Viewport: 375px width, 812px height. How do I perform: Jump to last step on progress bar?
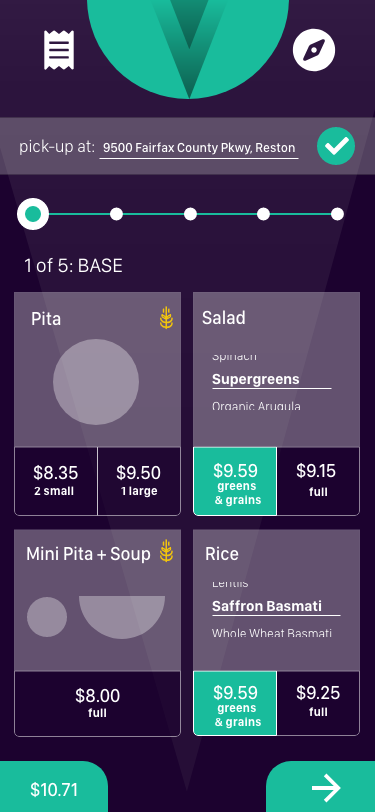click(337, 214)
